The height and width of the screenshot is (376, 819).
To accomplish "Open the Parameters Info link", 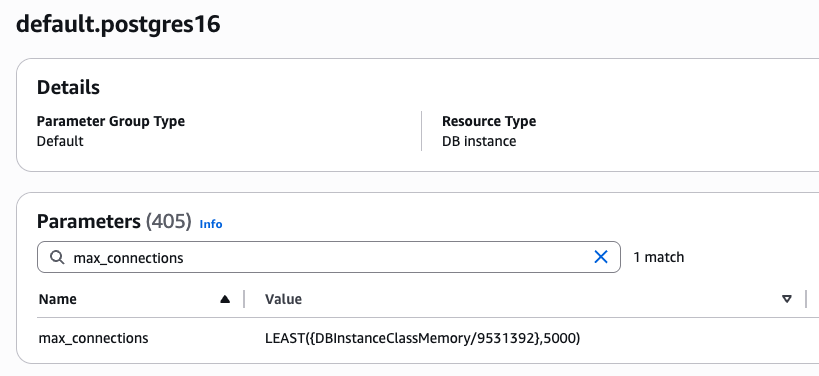I will coord(211,224).
